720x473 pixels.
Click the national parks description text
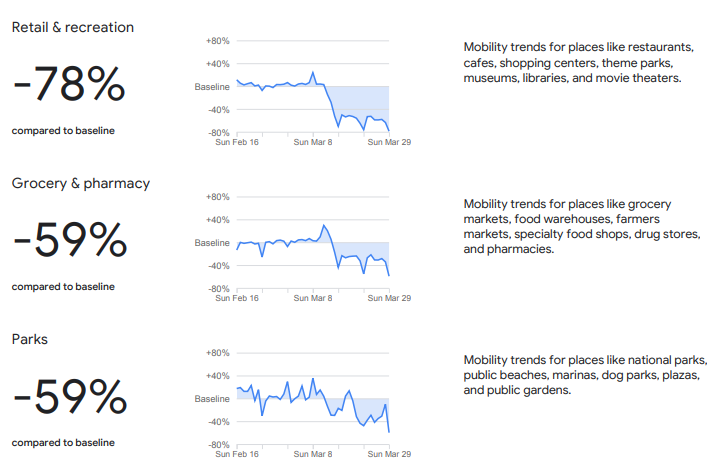pyautogui.click(x=585, y=375)
